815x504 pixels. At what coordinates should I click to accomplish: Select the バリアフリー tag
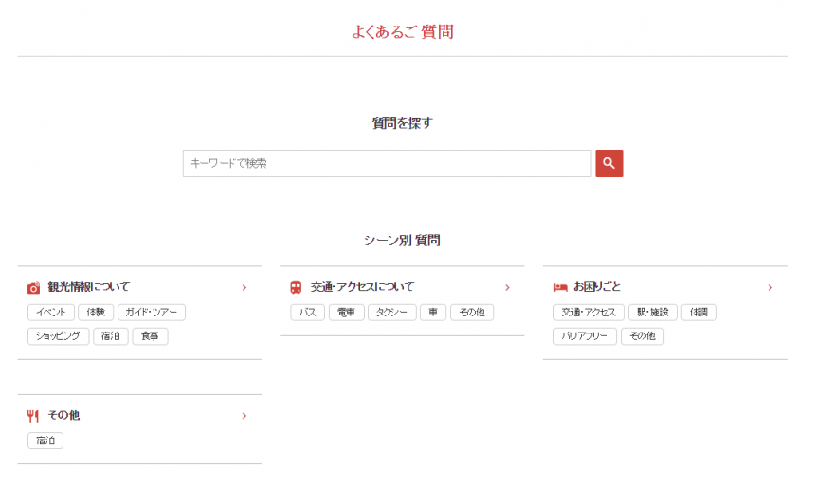(x=585, y=336)
